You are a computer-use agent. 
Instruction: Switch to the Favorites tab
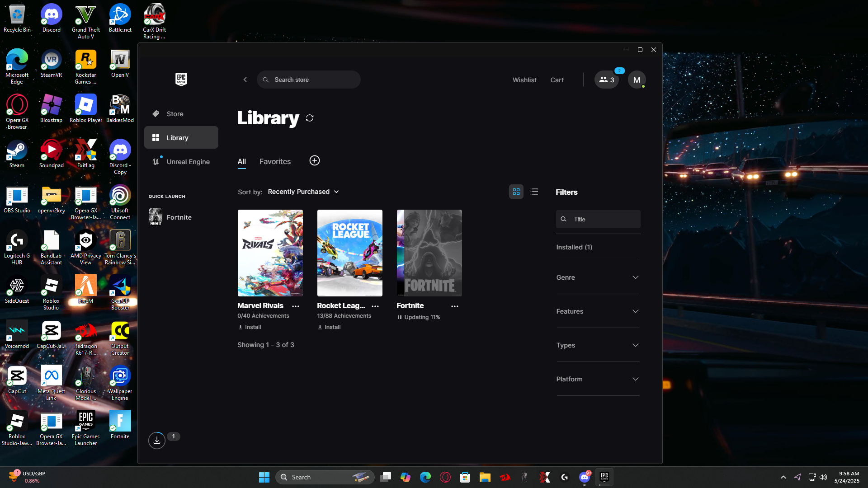(x=275, y=162)
